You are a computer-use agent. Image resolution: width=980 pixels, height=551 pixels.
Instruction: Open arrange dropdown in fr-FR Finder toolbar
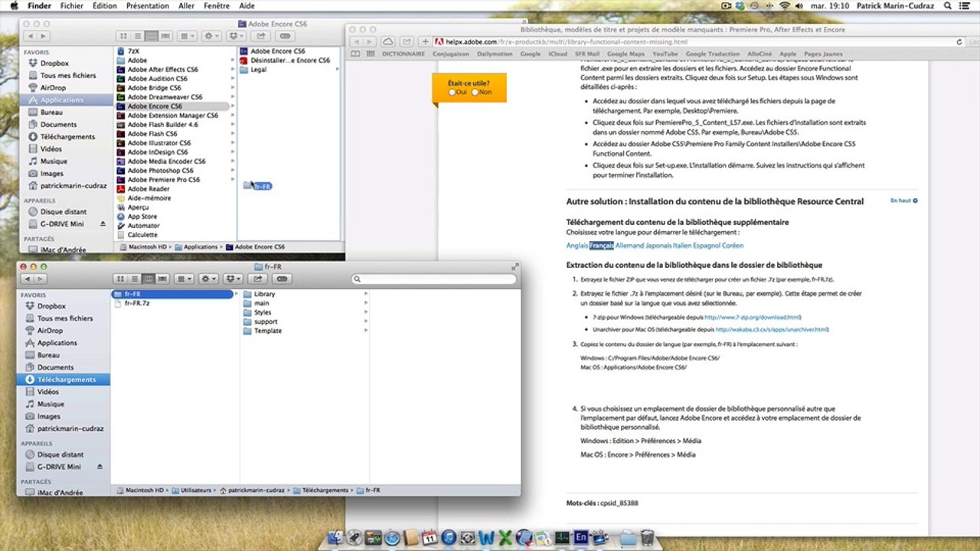pyautogui.click(x=184, y=279)
